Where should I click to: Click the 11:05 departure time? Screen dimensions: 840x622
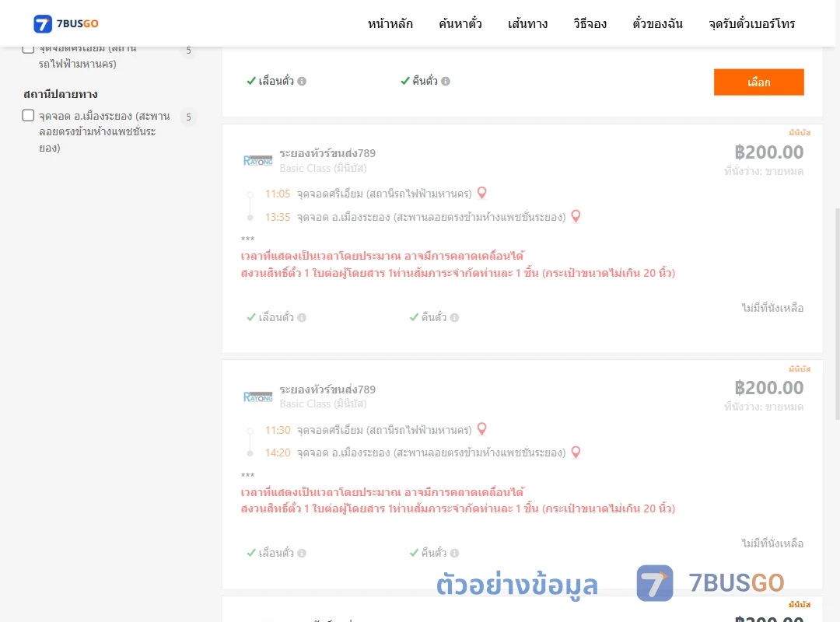[278, 194]
